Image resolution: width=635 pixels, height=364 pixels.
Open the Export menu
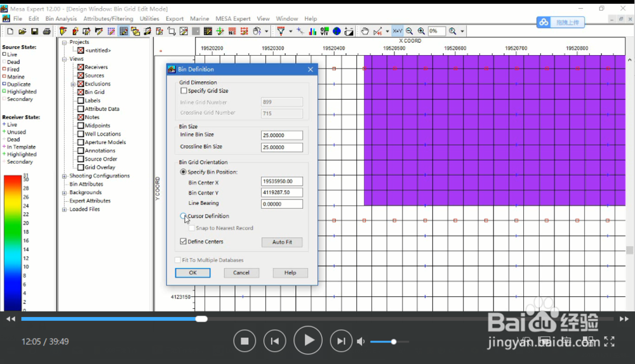(x=175, y=18)
